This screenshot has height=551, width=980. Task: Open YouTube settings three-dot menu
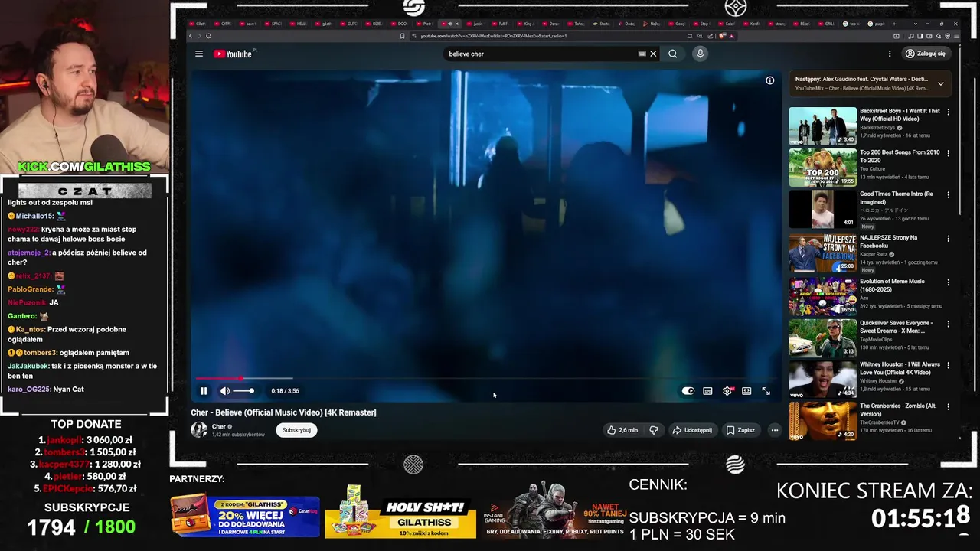pos(890,54)
